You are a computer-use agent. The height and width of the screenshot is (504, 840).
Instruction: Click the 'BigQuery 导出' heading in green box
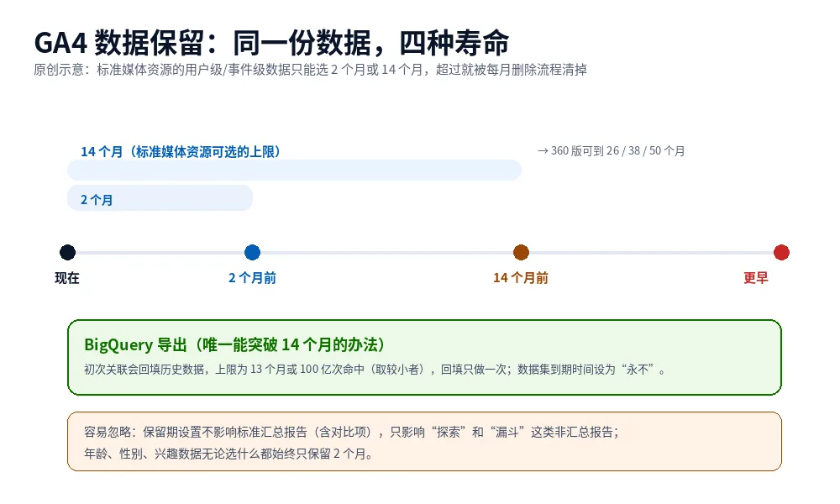pyautogui.click(x=234, y=344)
